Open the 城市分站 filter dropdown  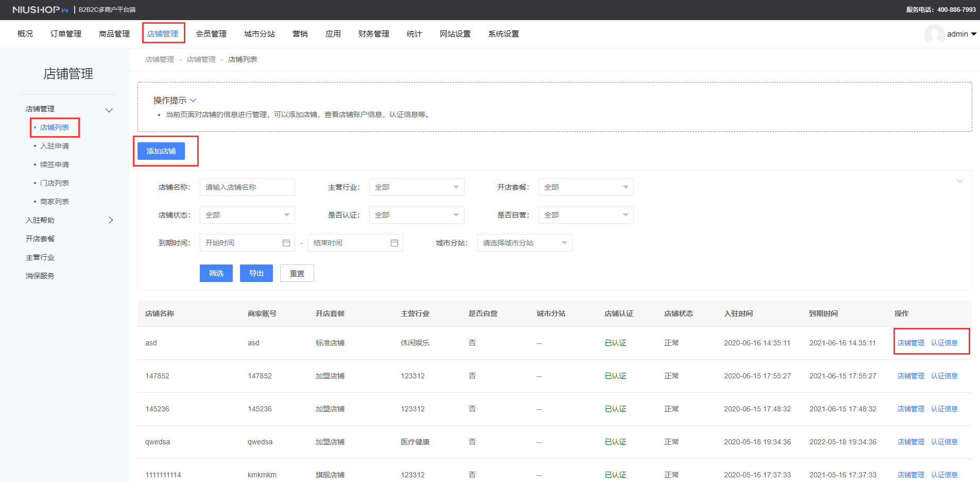click(525, 243)
